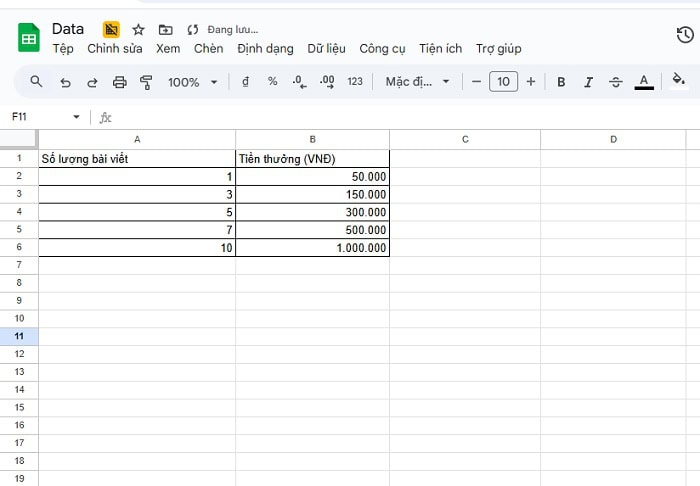Print the spreadsheet
This screenshot has height=486, width=700.
(x=120, y=82)
